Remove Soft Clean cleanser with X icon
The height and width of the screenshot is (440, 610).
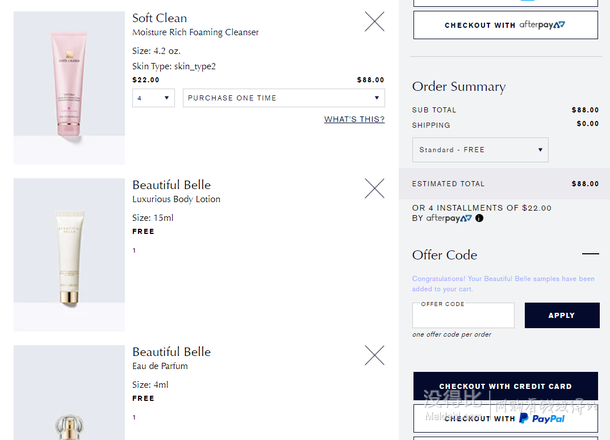coord(374,21)
